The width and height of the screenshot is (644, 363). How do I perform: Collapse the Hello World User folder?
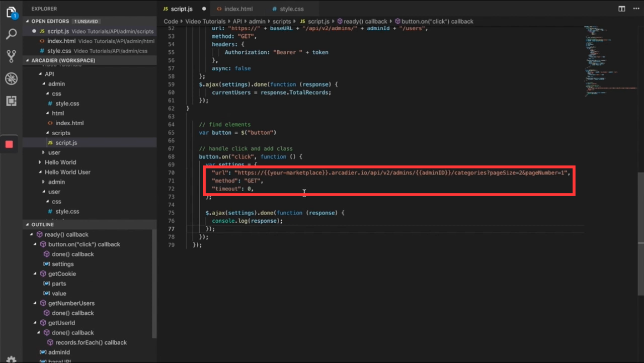pyautogui.click(x=40, y=172)
